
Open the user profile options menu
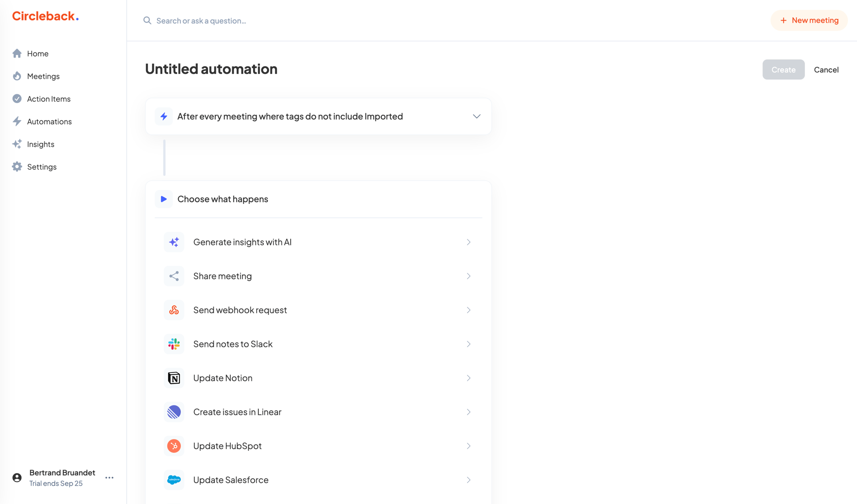(109, 477)
